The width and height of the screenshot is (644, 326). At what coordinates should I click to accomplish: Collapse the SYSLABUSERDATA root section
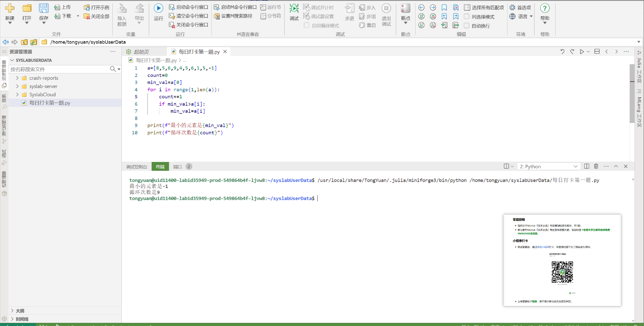[x=12, y=60]
